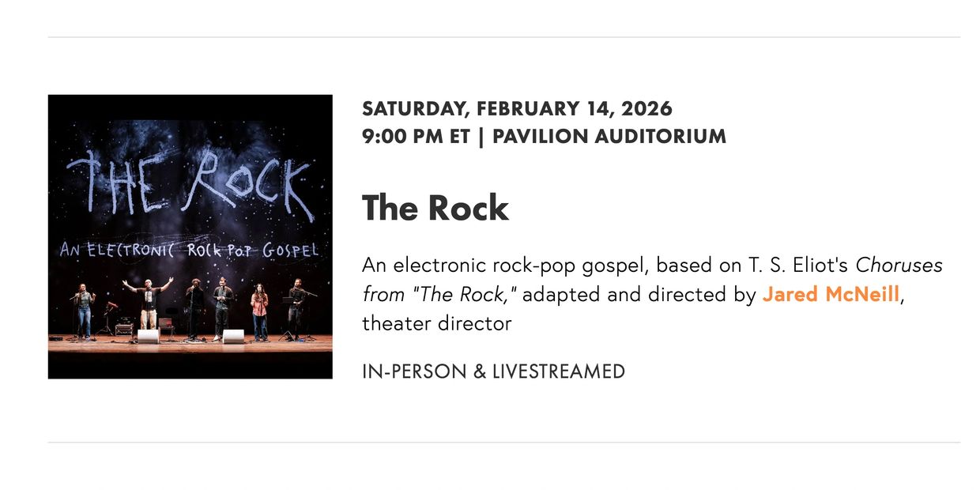
Task: Open the Jared McNeill link
Action: pyautogui.click(x=831, y=295)
